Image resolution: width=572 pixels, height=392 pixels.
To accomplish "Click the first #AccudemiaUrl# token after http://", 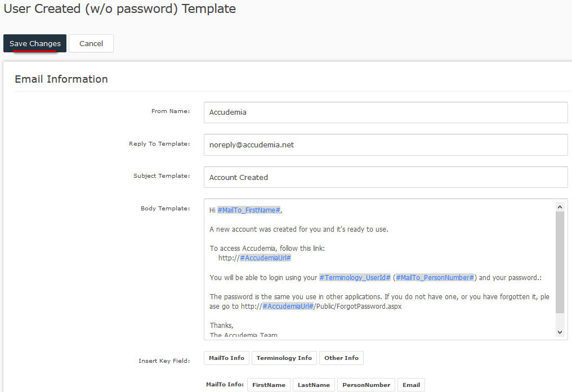I will tap(265, 258).
